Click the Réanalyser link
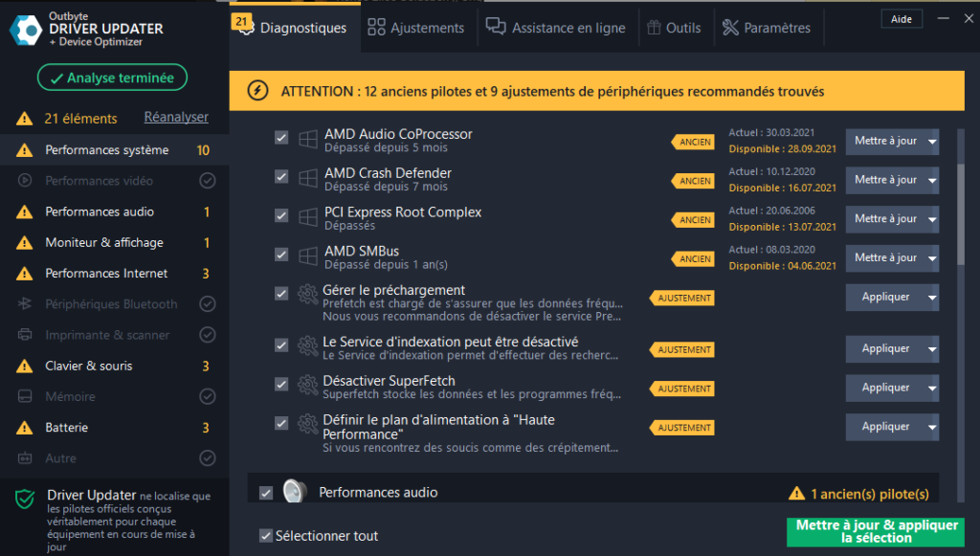The height and width of the screenshot is (556, 980). 176,118
